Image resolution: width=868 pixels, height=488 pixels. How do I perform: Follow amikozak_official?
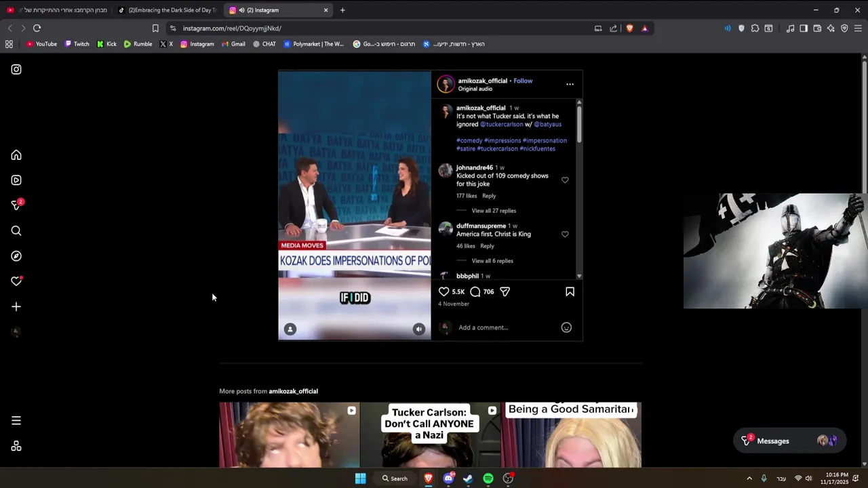tap(523, 81)
